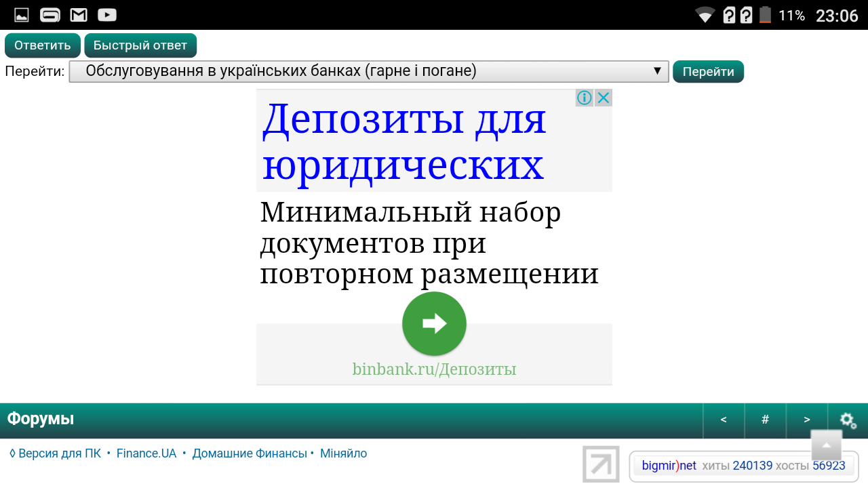This screenshot has height=488, width=868.
Task: Open the Форумы section header
Action: point(41,419)
